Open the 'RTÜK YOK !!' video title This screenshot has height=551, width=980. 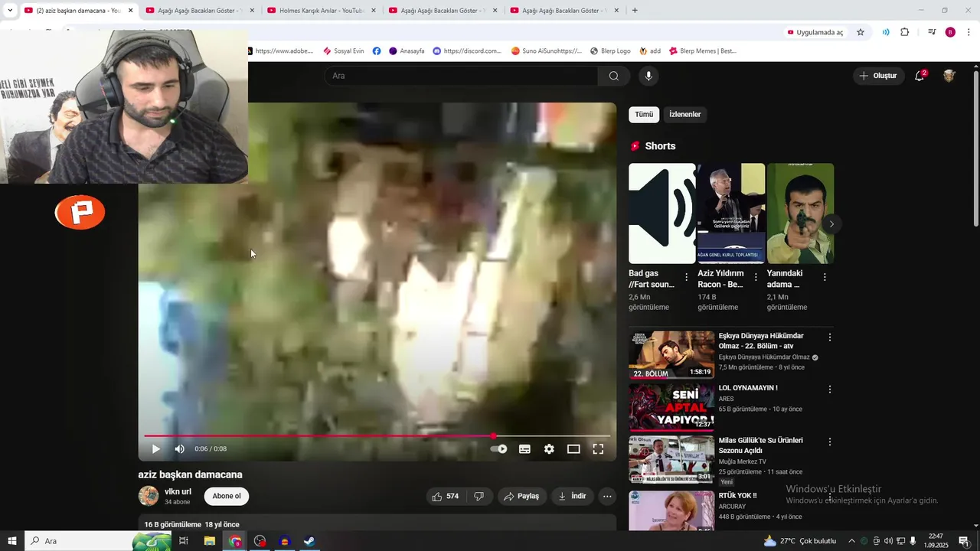737,496
